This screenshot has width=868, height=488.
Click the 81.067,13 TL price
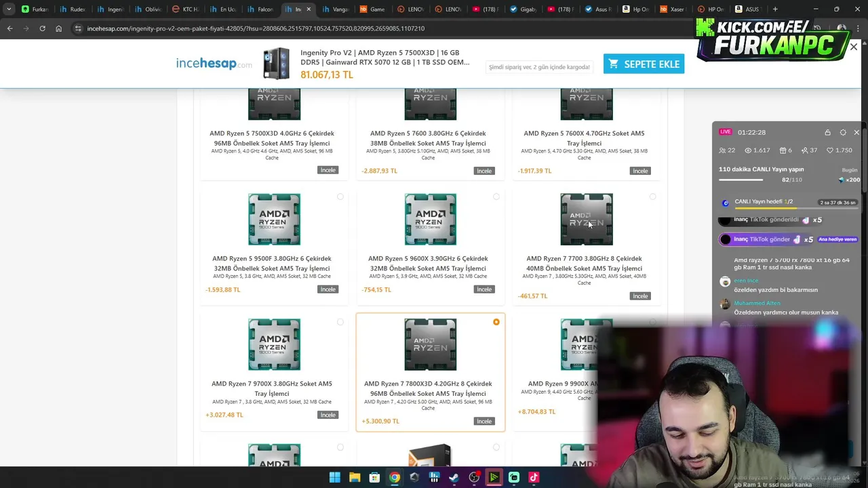[327, 75]
